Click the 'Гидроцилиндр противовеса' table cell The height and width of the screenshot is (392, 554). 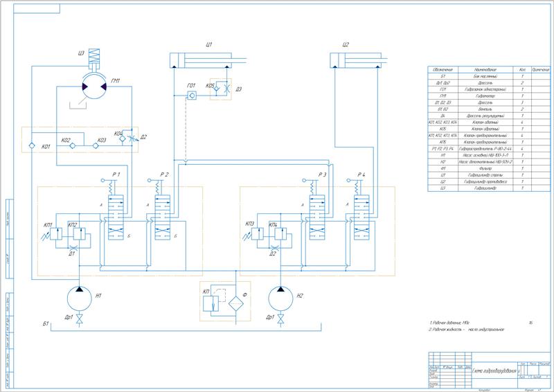click(x=485, y=181)
